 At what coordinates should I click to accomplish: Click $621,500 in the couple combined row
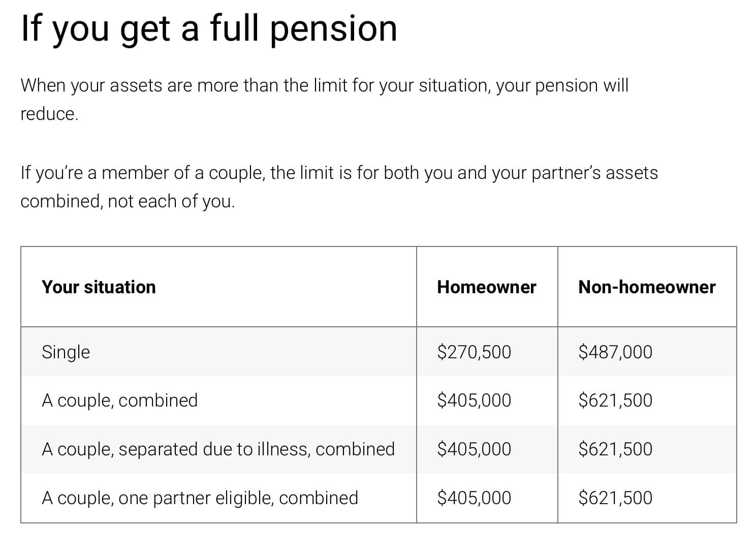615,401
